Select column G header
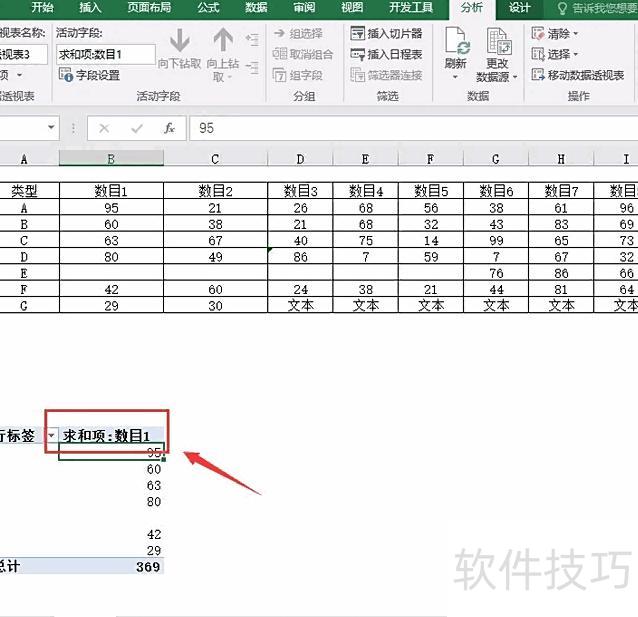The height and width of the screenshot is (617, 638). (496, 159)
